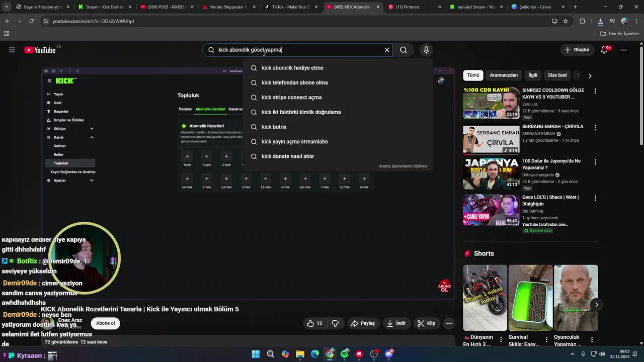The width and height of the screenshot is (644, 362).
Task: Pick suggestion kick yayın açma streamlabs
Action: 337,142
